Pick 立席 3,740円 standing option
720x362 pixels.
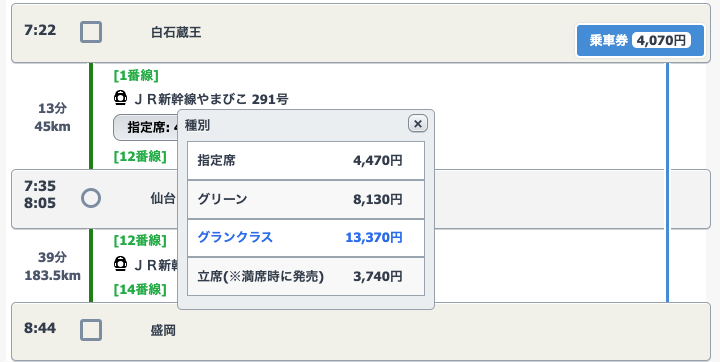306,276
